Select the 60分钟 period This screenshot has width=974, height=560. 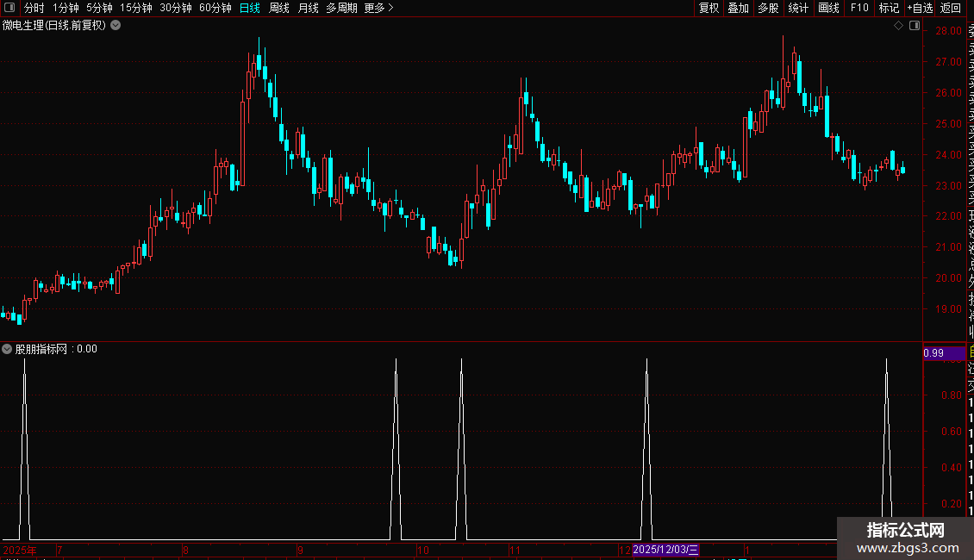215,8
